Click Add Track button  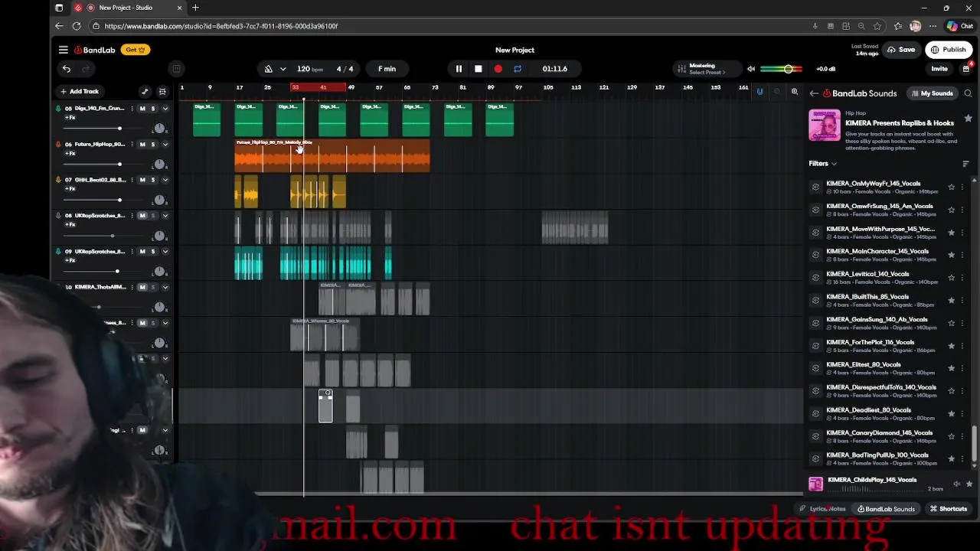(x=80, y=92)
